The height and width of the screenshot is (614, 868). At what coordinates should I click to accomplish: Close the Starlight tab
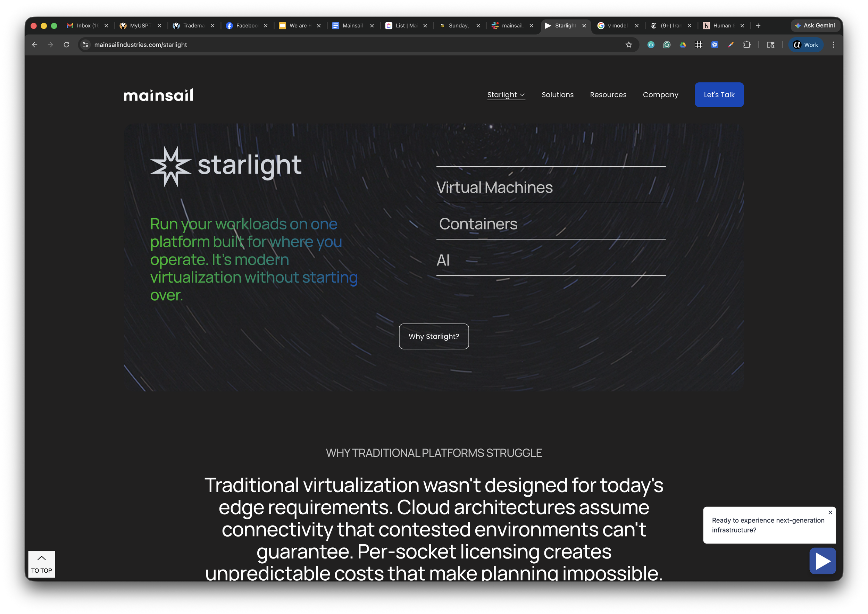(584, 26)
